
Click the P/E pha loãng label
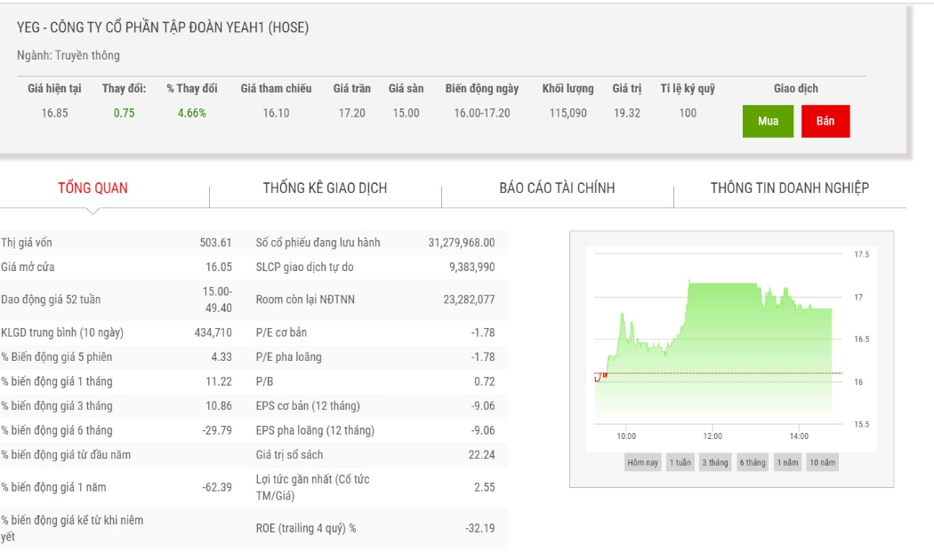pyautogui.click(x=288, y=357)
